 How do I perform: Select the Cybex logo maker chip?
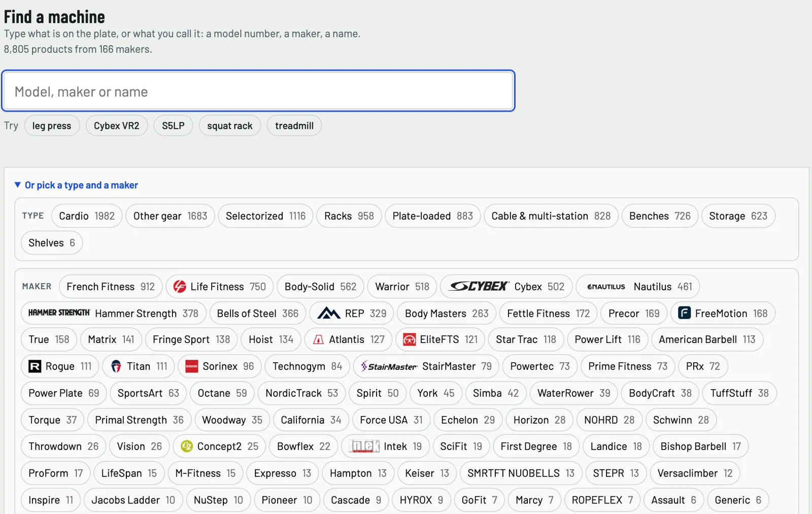506,287
